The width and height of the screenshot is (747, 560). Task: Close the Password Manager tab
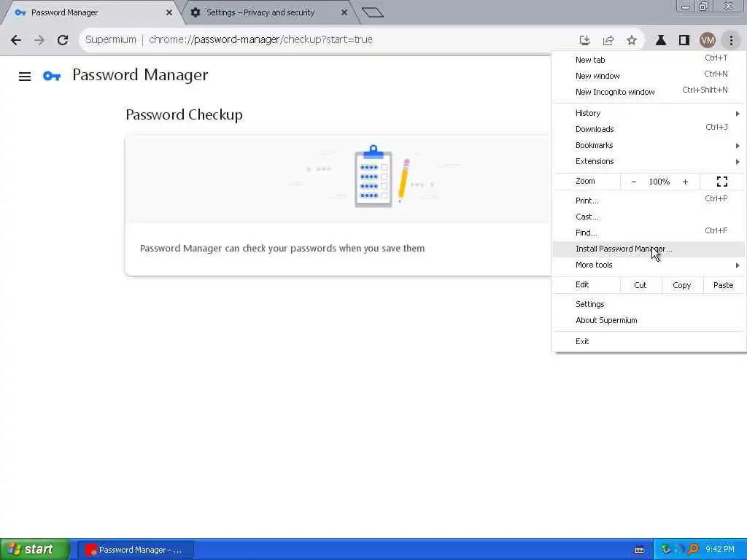point(169,12)
